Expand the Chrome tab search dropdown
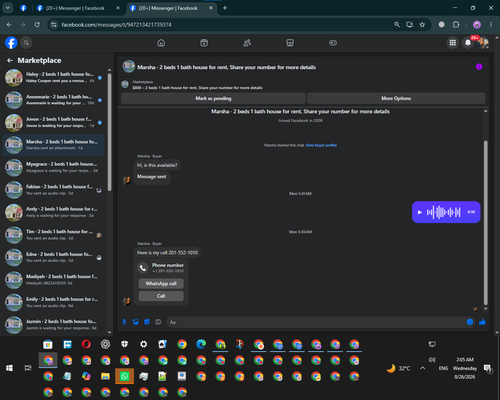The width and height of the screenshot is (500, 400). coord(8,8)
